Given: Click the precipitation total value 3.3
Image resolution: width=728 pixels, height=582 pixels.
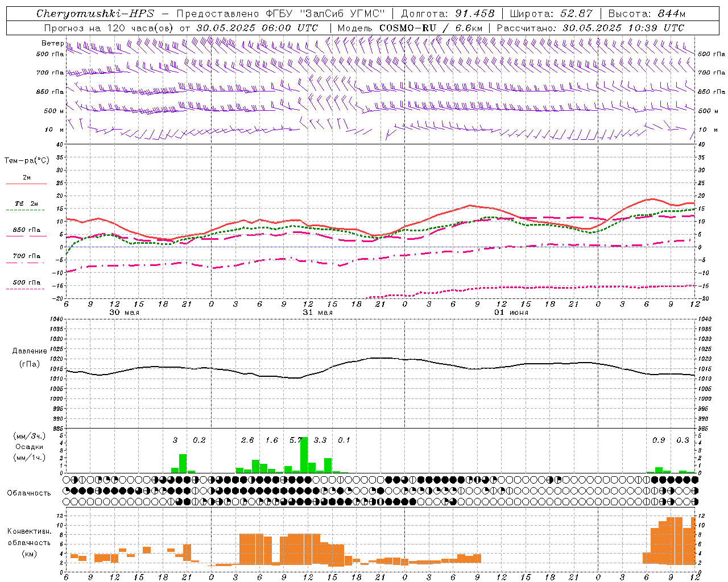Looking at the screenshot, I should (x=320, y=440).
